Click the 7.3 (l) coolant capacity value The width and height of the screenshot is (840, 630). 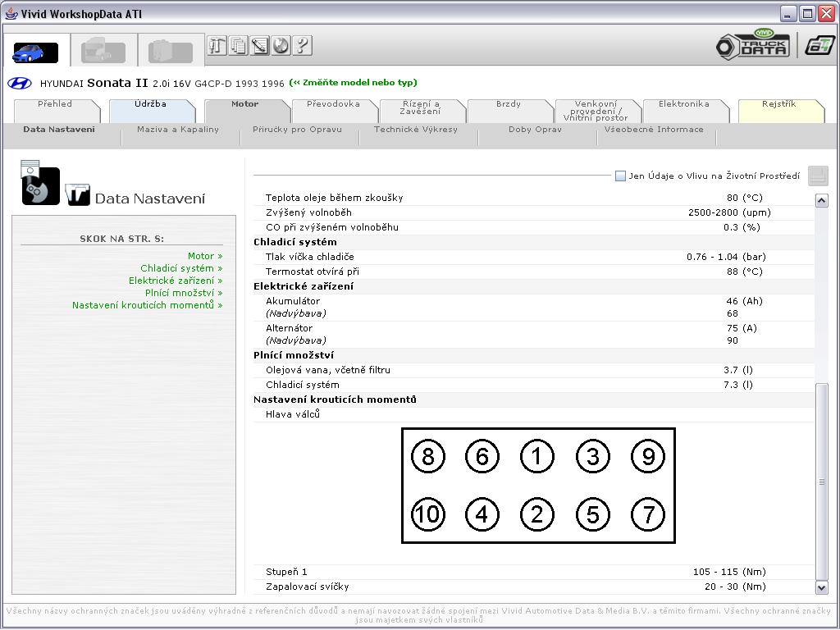738,385
